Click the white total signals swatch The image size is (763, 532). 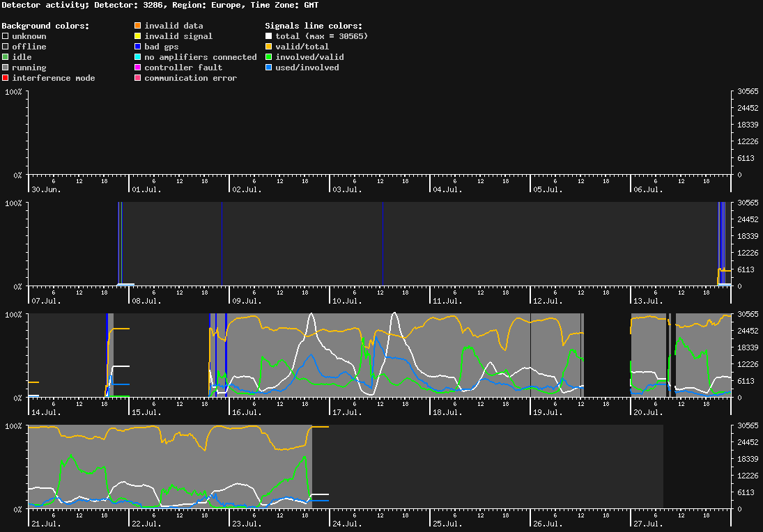click(x=268, y=36)
